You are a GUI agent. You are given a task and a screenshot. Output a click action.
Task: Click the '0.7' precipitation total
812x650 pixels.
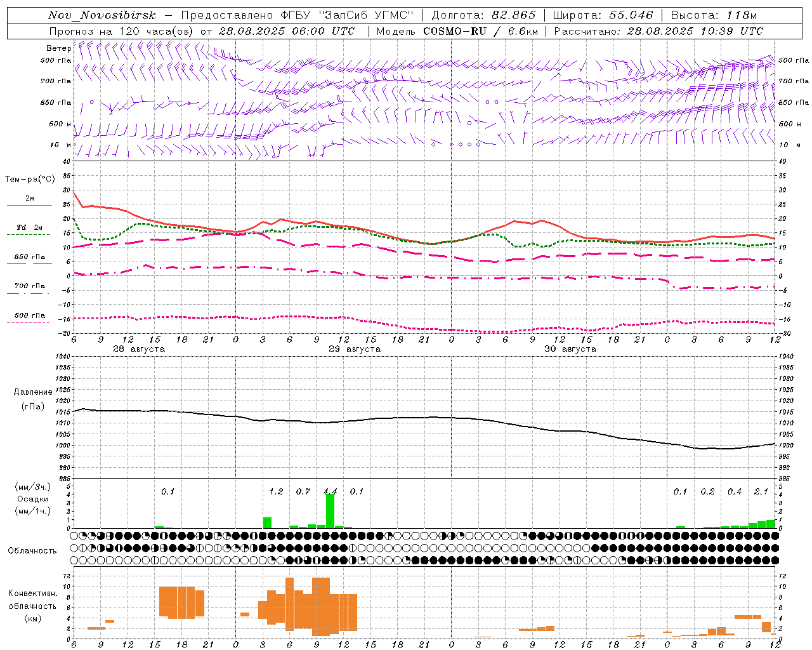coord(303,491)
